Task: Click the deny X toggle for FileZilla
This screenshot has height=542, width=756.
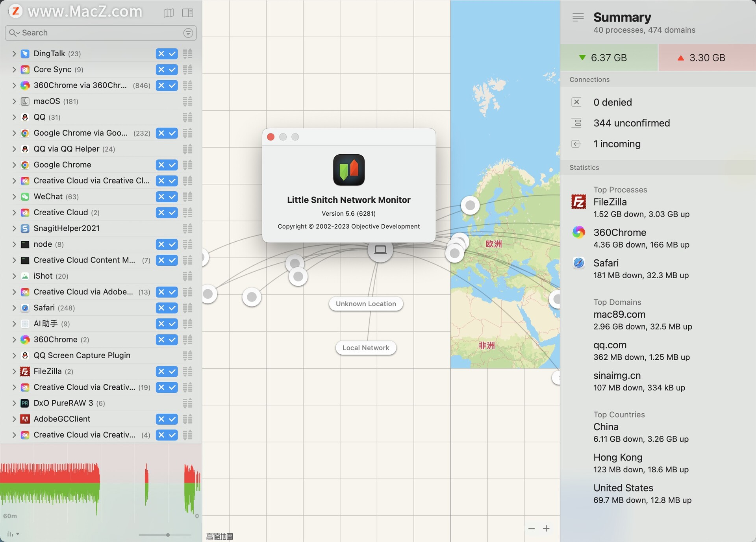Action: tap(161, 372)
